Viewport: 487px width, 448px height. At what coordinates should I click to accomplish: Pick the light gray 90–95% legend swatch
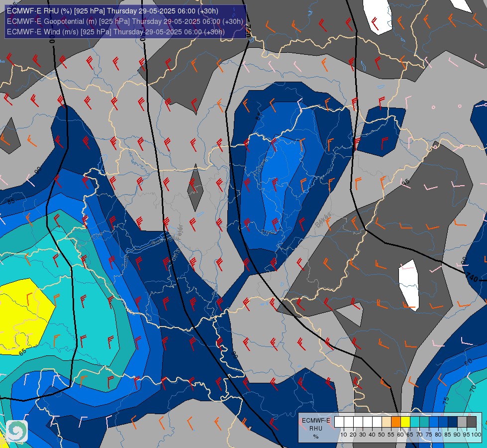click(x=462, y=422)
